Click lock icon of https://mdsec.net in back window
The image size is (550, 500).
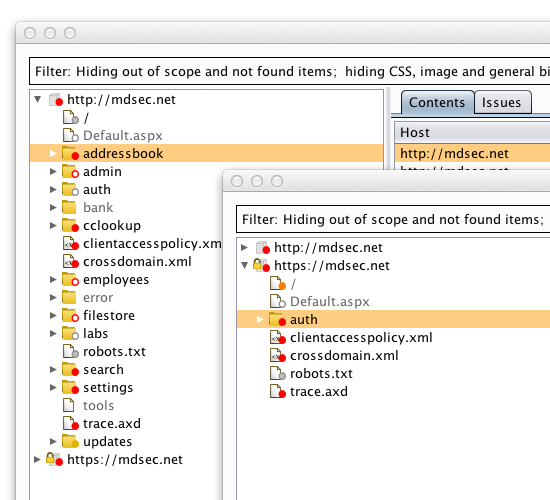click(x=54, y=459)
